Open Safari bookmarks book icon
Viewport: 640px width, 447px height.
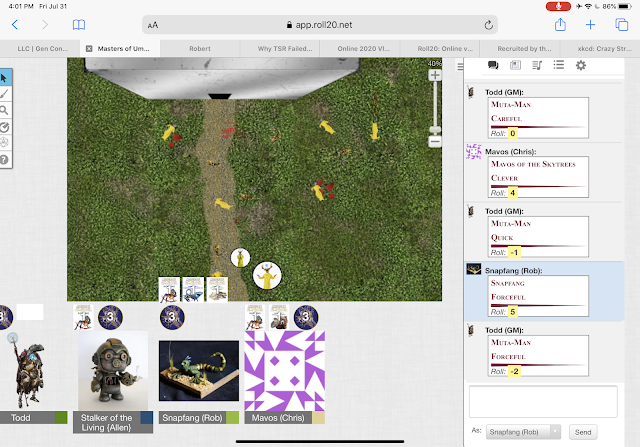point(79,25)
